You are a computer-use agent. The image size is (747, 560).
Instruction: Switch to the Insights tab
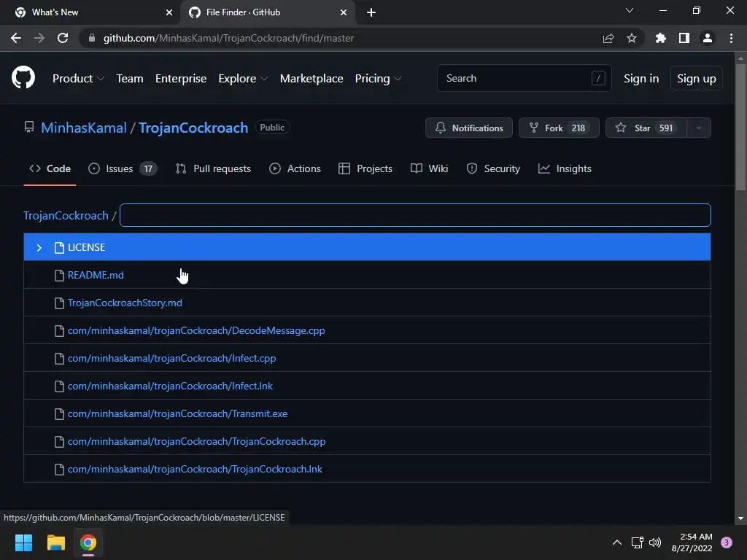point(565,168)
